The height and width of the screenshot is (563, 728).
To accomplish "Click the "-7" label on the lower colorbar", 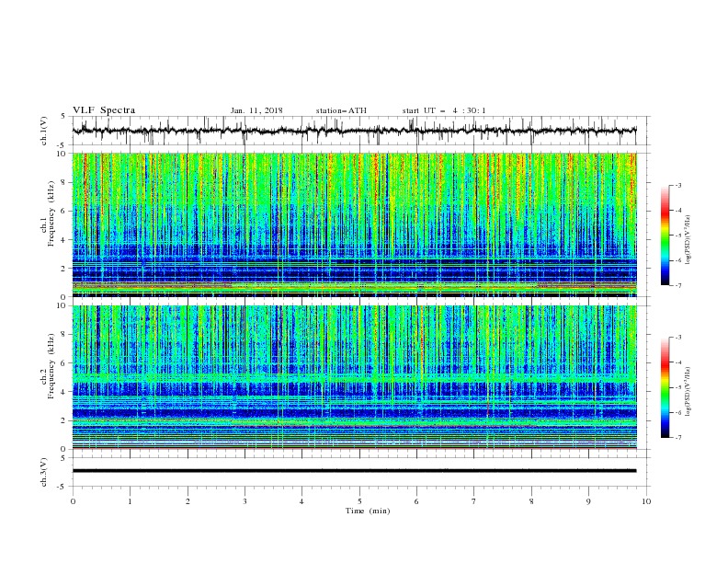I will click(678, 437).
